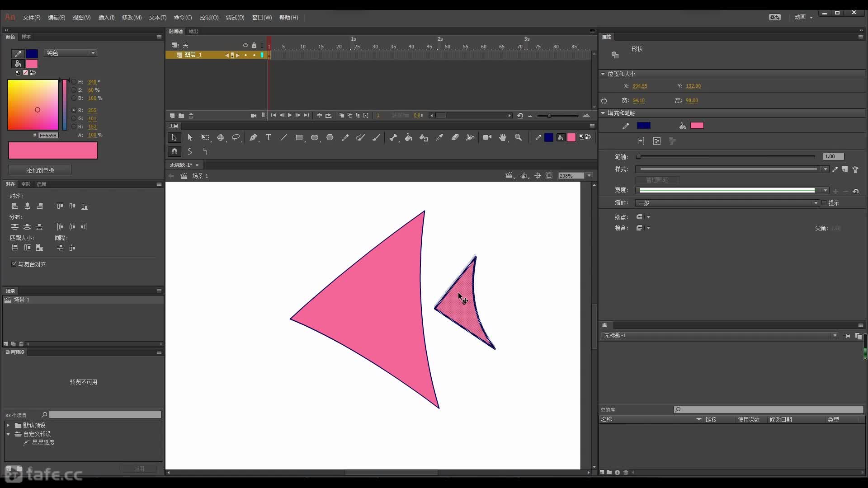Play the timeline animation
Viewport: 868px width, 488px height.
click(290, 116)
